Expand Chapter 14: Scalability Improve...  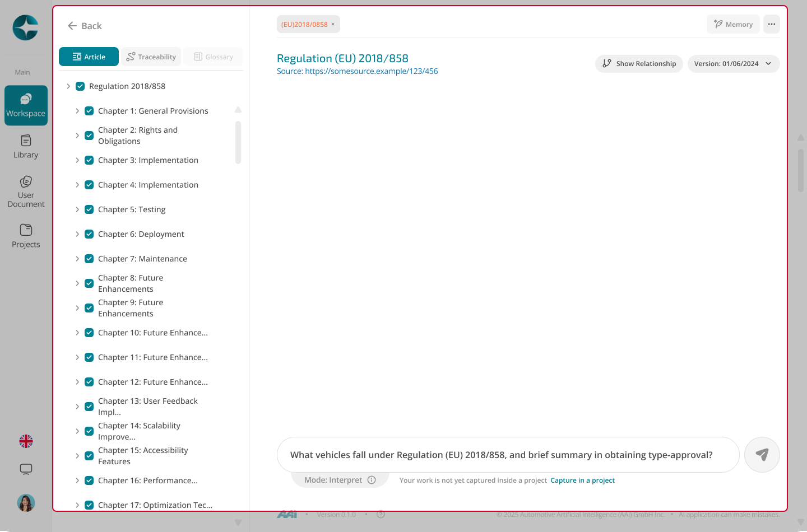(x=77, y=431)
